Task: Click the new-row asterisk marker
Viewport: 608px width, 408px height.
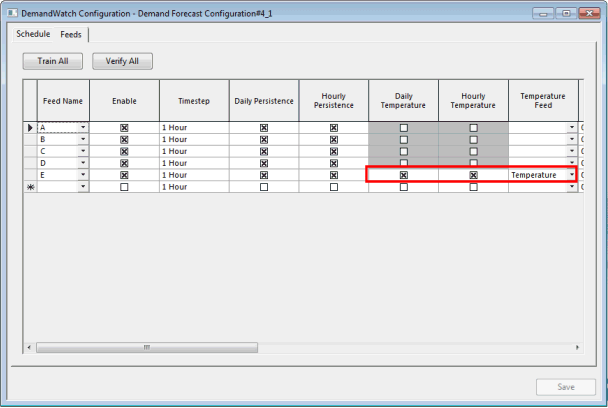Action: (x=30, y=187)
